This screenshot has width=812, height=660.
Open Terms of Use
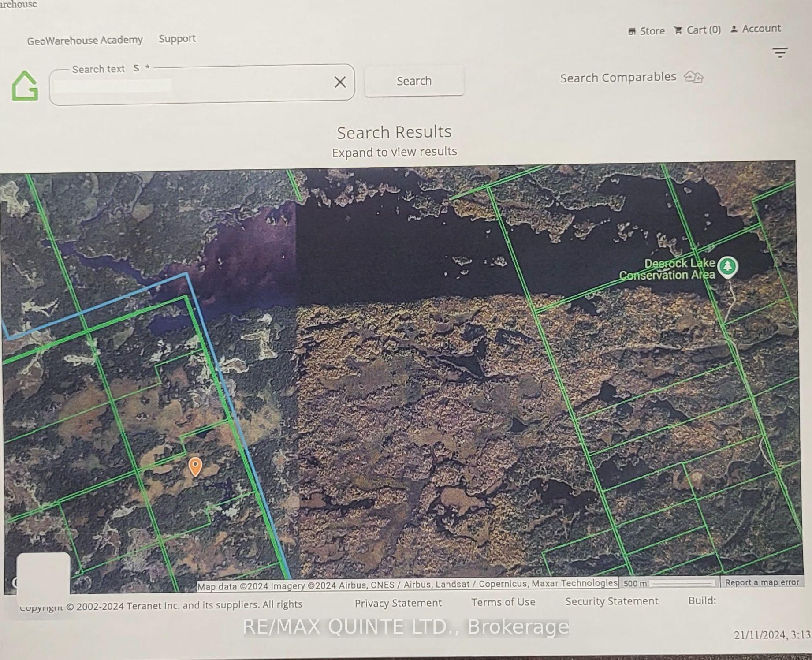503,602
